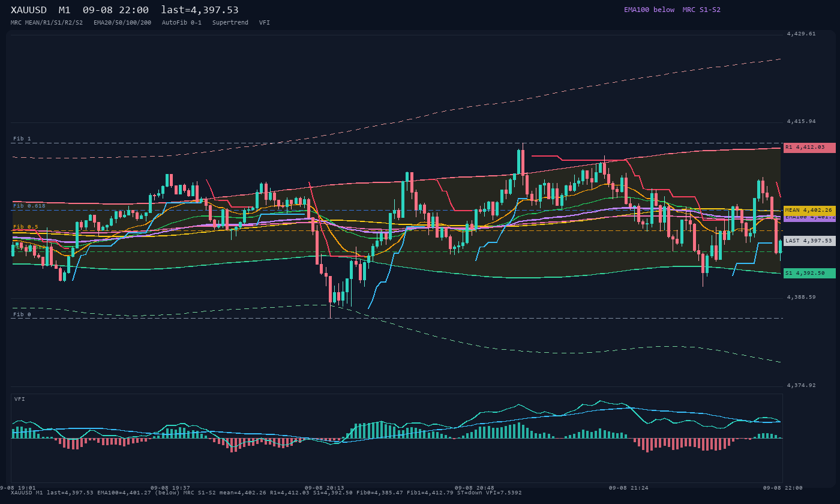Click the 09-08 22:00 timestamp in the header
This screenshot has height=504, width=840.
[116, 10]
